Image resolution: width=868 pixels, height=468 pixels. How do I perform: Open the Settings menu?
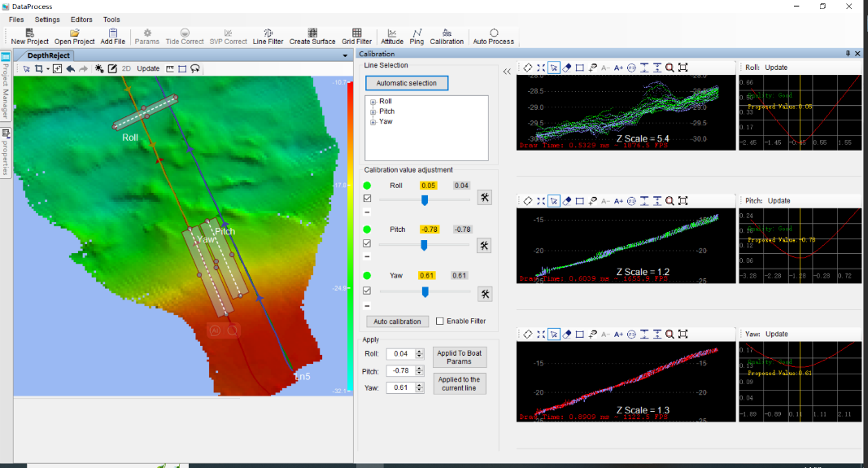(x=47, y=20)
